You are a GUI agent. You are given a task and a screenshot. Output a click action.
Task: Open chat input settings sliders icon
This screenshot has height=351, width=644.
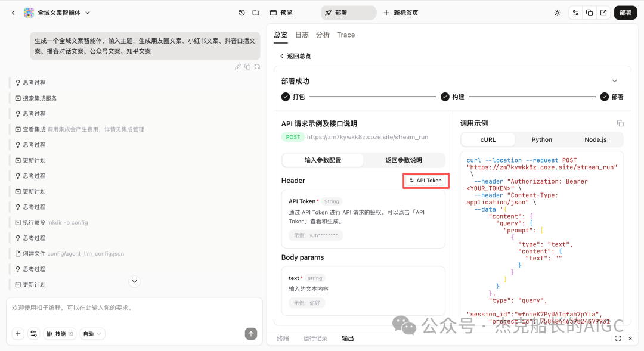click(x=33, y=334)
